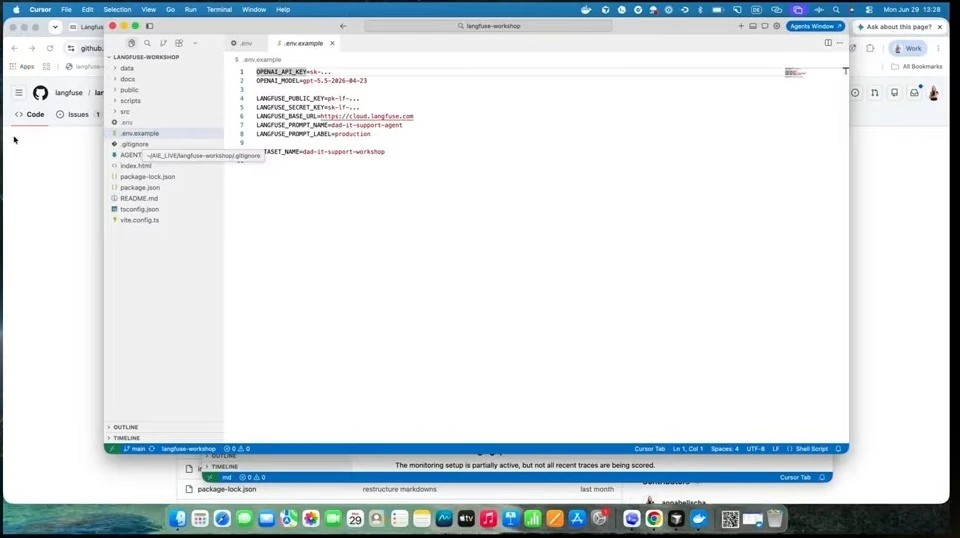
Task: Collapse the LANGFUSE-WORKSHOP root folder
Action: [x=146, y=57]
